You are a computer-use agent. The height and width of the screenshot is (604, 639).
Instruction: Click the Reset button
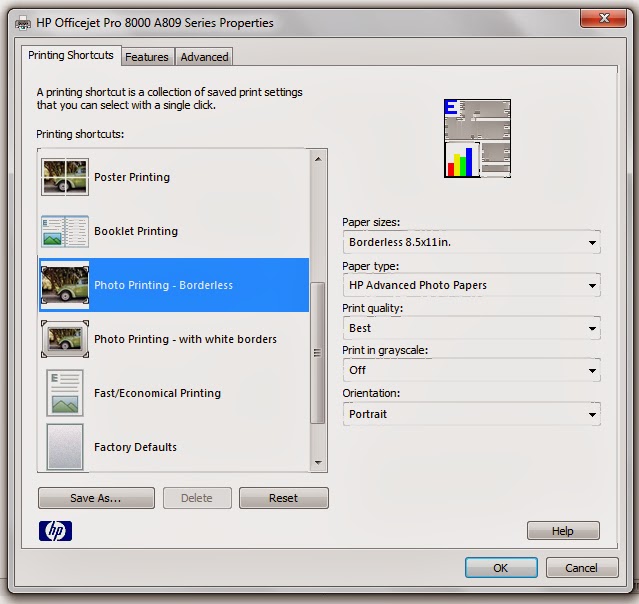pos(284,498)
